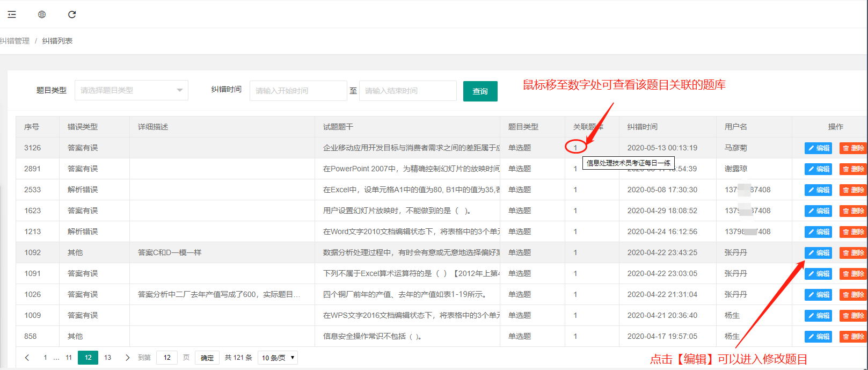Select 其他 in row 858
Viewport: 868px width, 370px height.
click(75, 336)
